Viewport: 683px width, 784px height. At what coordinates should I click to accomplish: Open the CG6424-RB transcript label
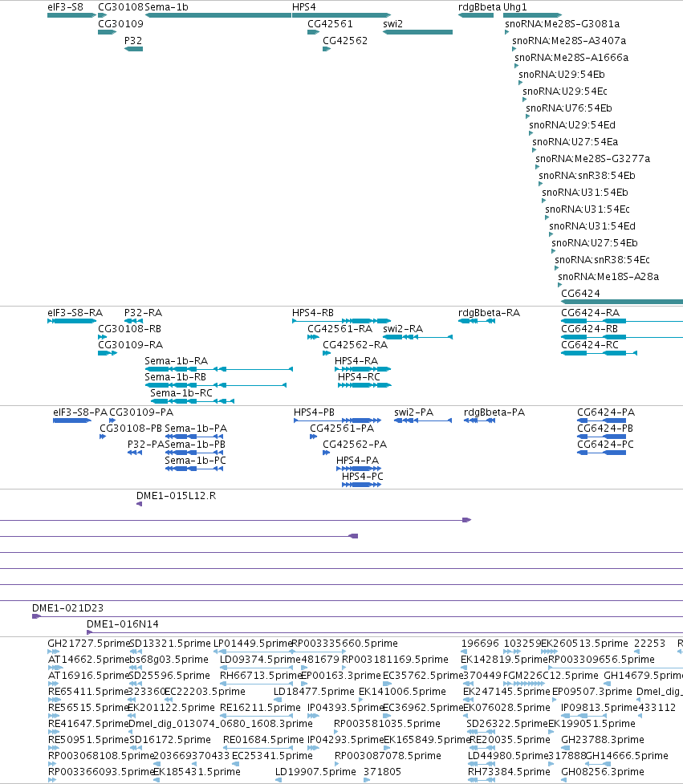point(590,329)
